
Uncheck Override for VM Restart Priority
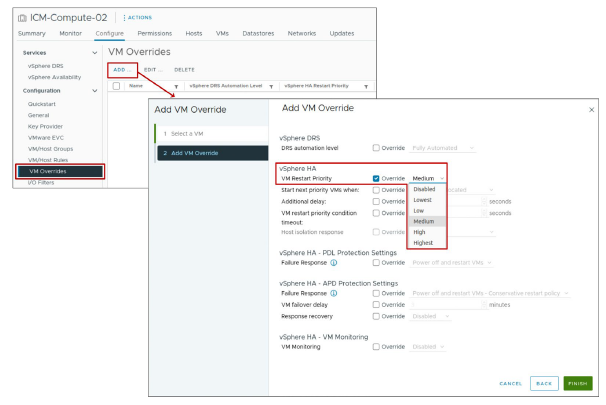[376, 178]
